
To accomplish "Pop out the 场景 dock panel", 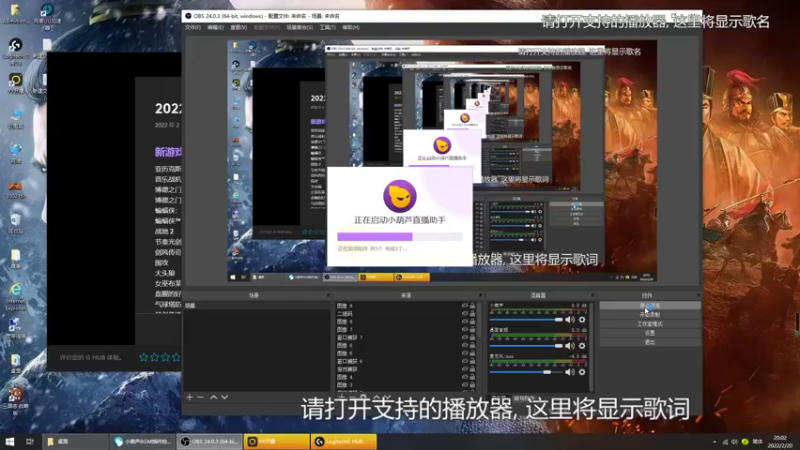I will 328,295.
